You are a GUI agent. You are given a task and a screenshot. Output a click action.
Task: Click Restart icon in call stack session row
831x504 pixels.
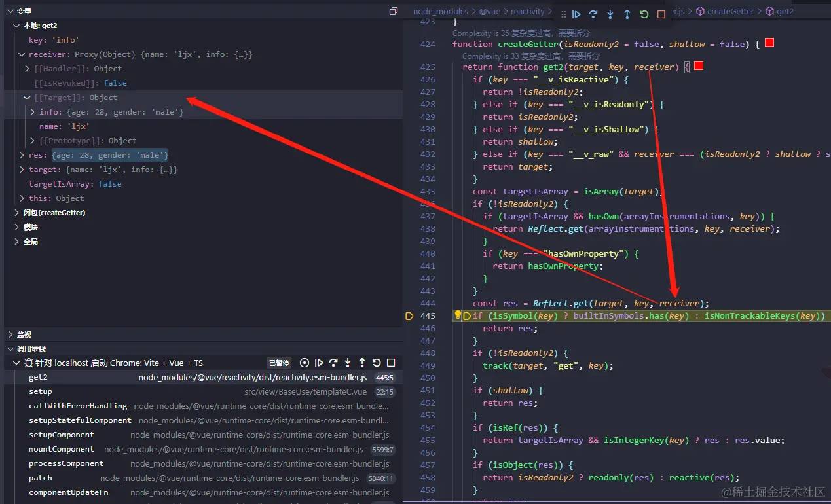[x=377, y=363]
